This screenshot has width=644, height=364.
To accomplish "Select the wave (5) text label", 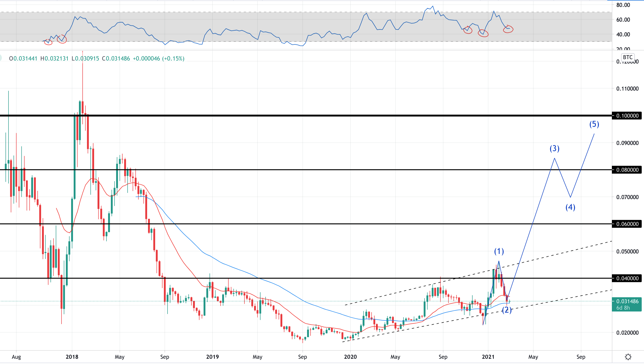I will [594, 124].
